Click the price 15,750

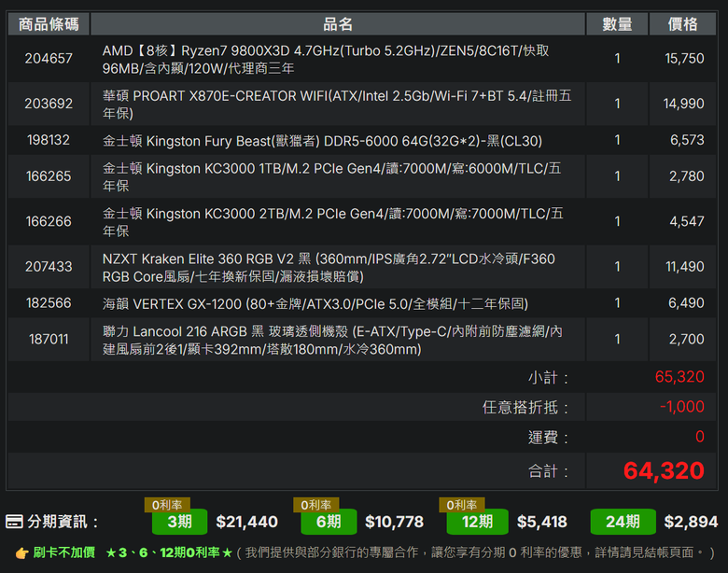click(684, 59)
